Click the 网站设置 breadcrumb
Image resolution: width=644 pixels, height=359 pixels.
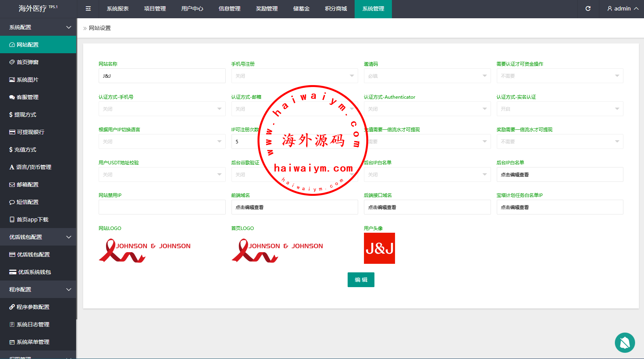coord(100,28)
